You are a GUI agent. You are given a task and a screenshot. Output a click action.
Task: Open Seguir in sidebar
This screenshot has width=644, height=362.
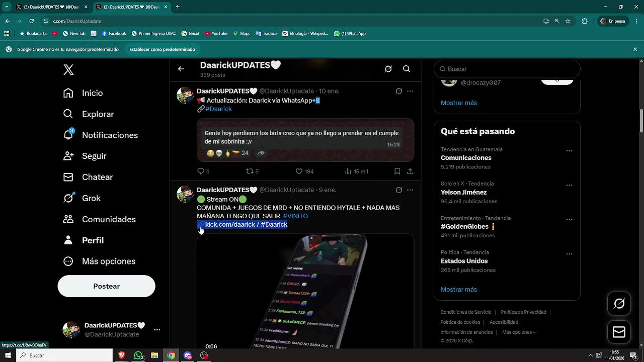tap(85, 156)
